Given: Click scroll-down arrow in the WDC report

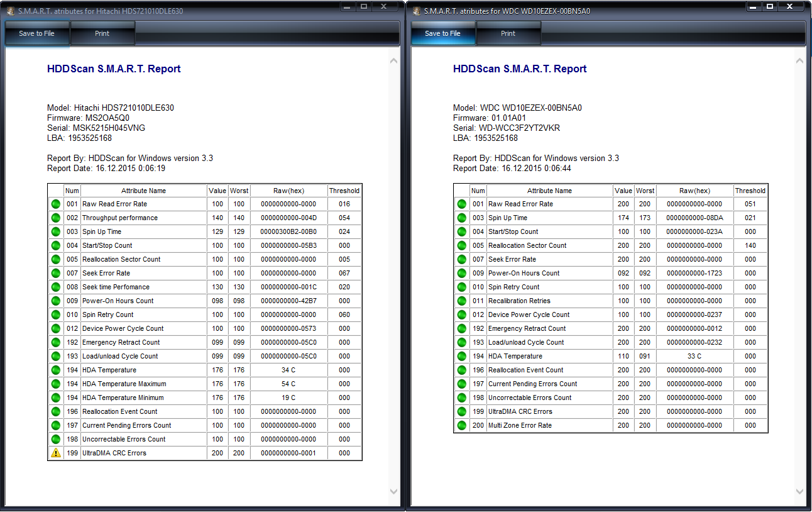Looking at the screenshot, I should pos(799,491).
